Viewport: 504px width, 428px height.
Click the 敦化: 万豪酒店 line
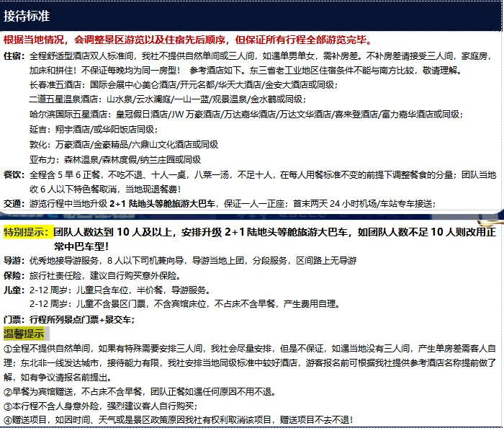tap(124, 144)
